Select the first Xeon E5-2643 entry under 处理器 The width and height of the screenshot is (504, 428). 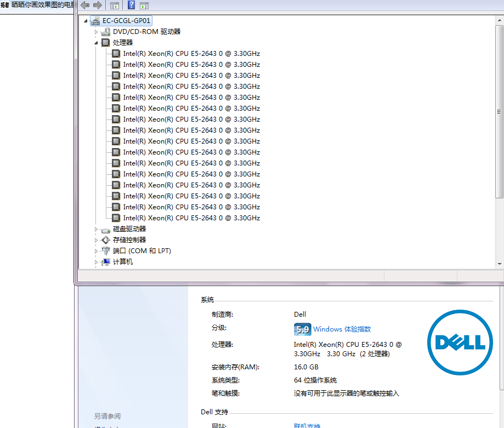(191, 54)
